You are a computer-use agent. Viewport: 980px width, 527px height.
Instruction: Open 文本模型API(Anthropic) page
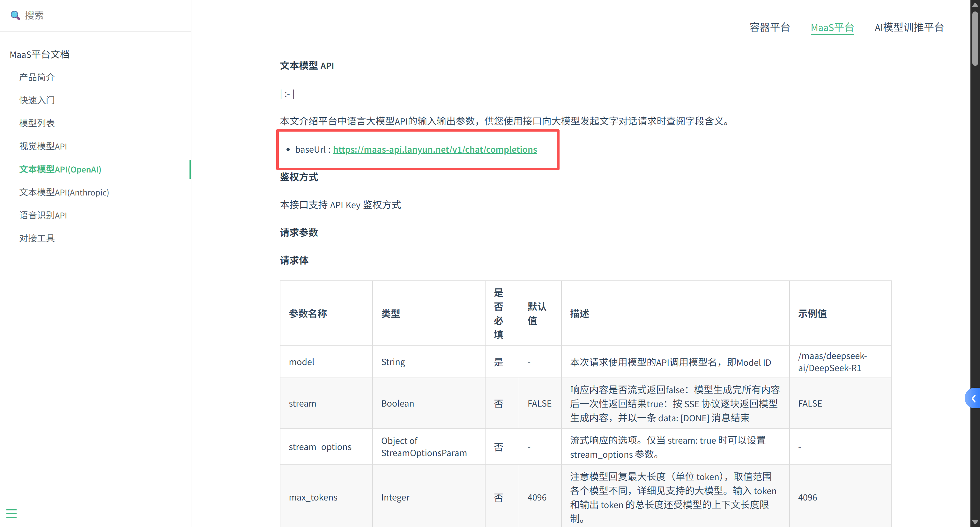pos(64,192)
